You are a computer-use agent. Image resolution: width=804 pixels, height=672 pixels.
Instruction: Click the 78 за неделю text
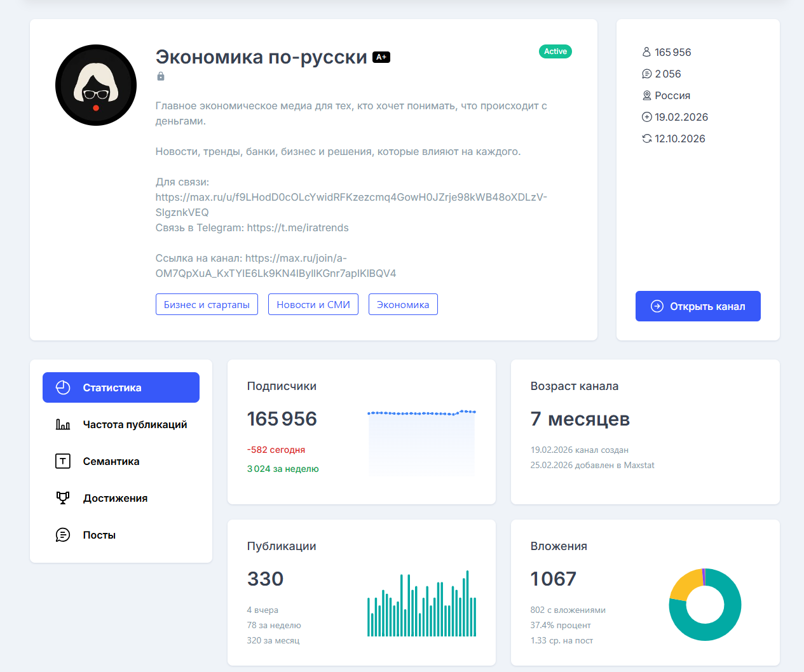click(274, 625)
